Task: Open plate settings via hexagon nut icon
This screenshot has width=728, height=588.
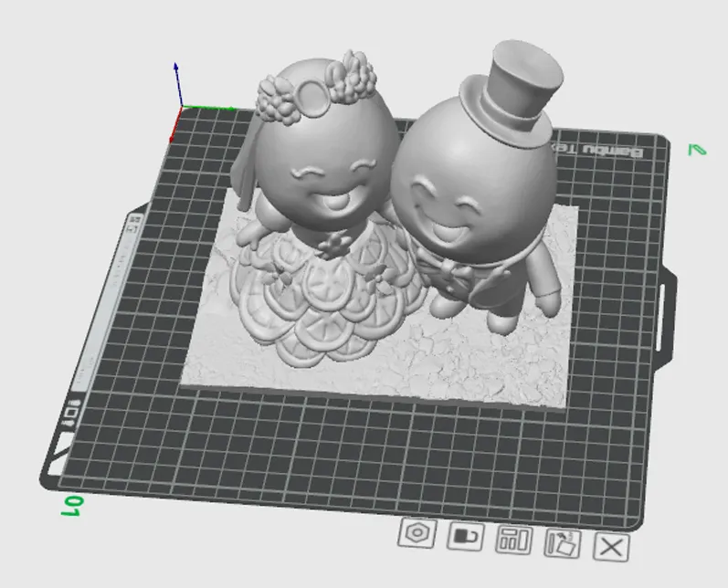Action: tap(417, 533)
